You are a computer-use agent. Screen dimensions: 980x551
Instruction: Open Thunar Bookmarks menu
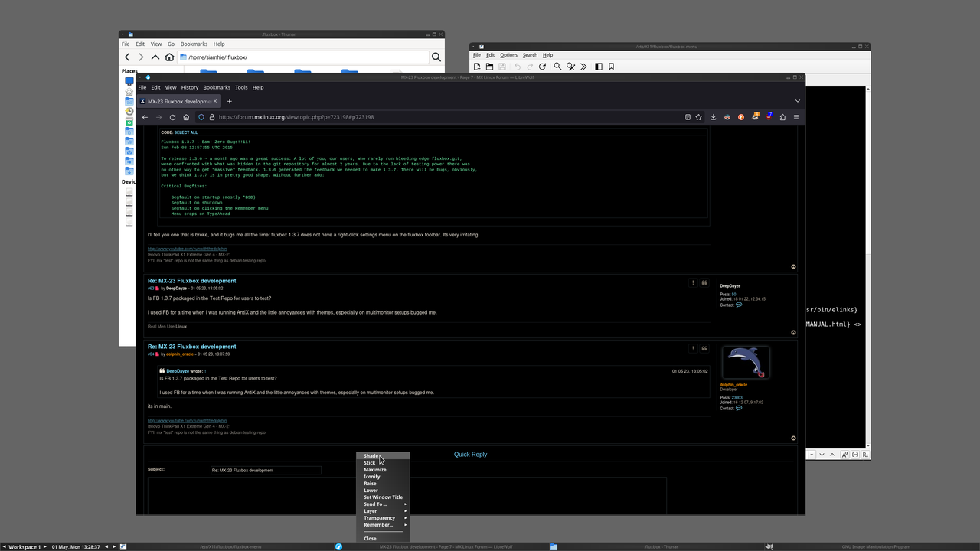tap(194, 44)
